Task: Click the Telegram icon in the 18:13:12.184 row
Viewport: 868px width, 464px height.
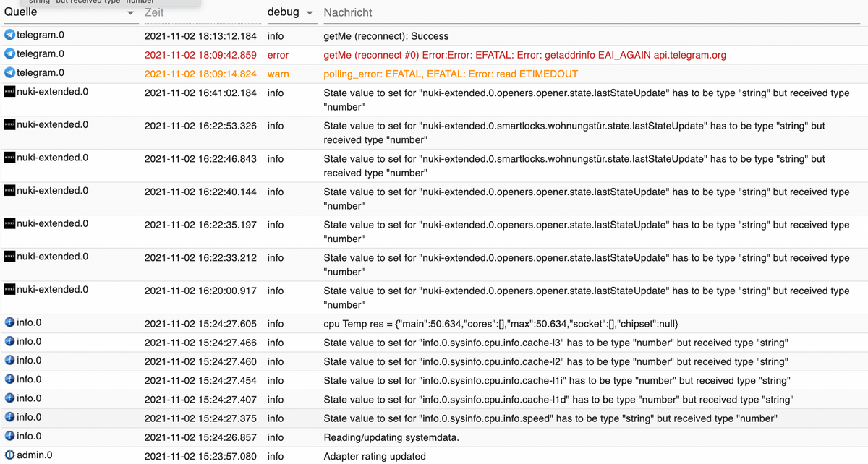Action: tap(9, 35)
